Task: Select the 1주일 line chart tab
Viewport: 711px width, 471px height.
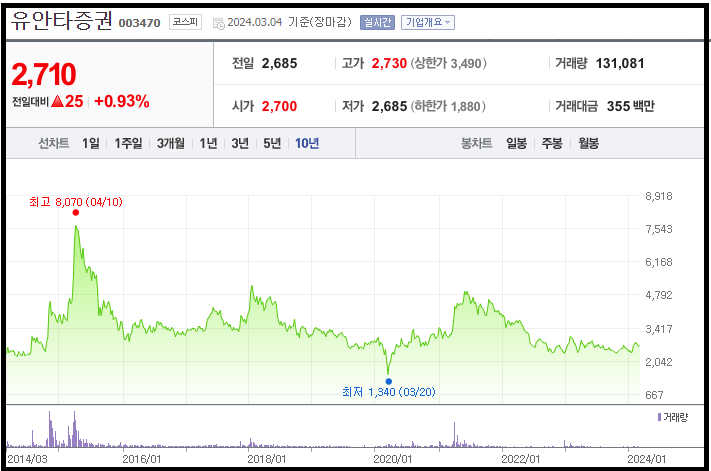Action: pos(128,143)
